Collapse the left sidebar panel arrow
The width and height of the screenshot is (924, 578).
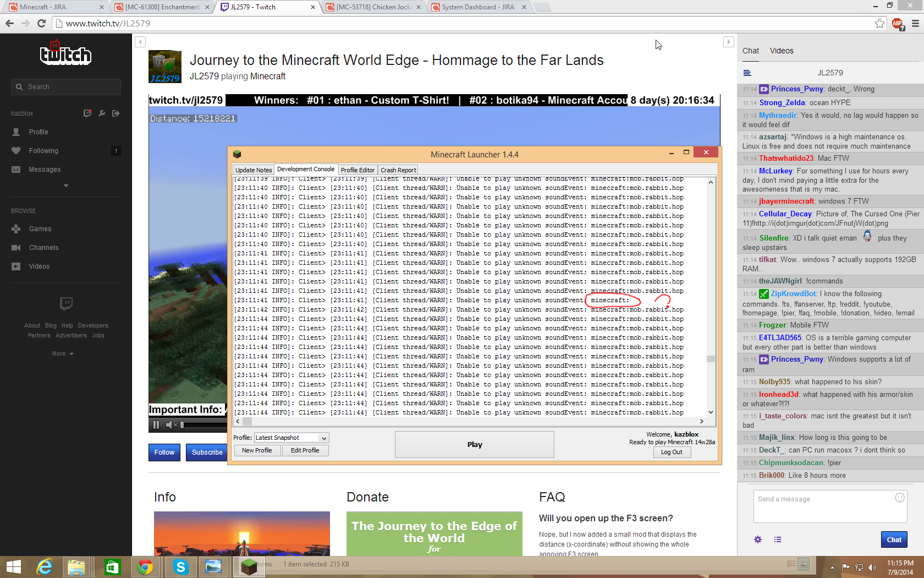tap(140, 42)
